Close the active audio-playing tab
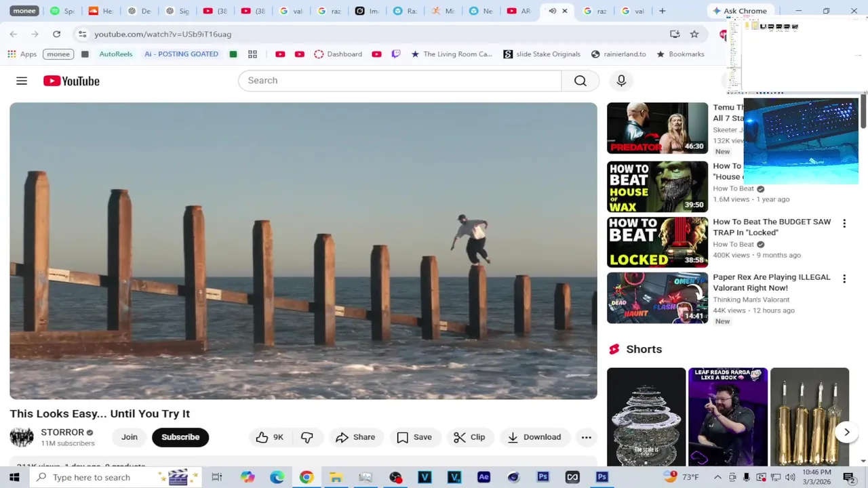868x488 pixels. (564, 11)
